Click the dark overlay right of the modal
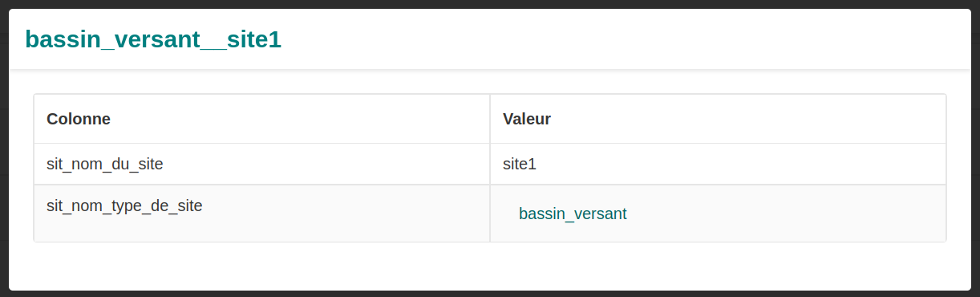The image size is (980, 297). click(x=975, y=148)
